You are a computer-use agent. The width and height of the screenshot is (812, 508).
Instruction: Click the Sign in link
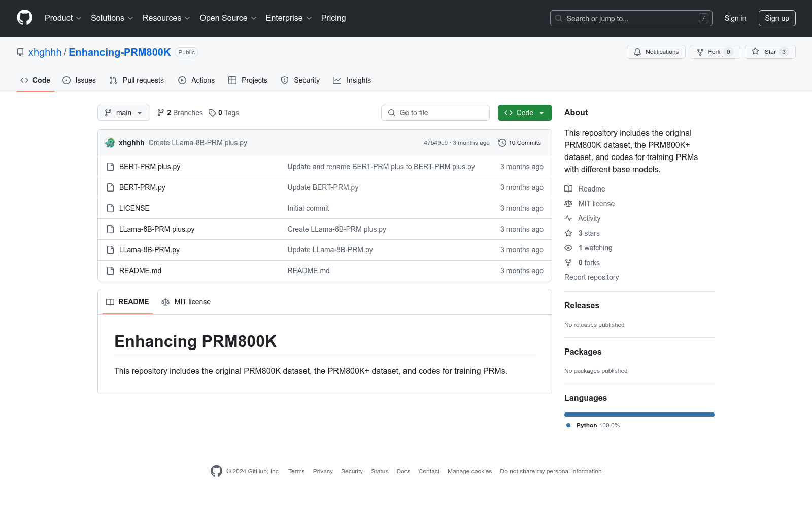[735, 18]
